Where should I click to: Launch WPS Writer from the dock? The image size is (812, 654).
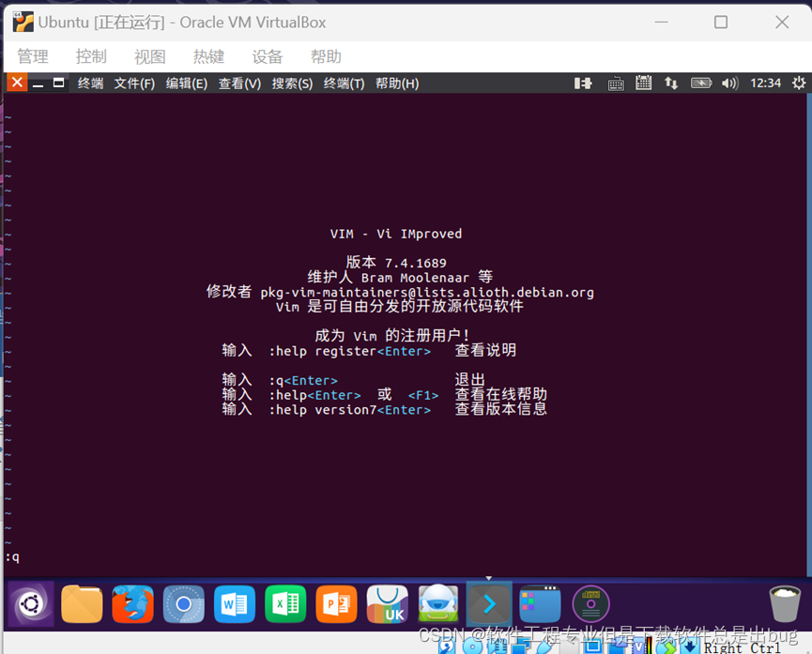point(235,603)
